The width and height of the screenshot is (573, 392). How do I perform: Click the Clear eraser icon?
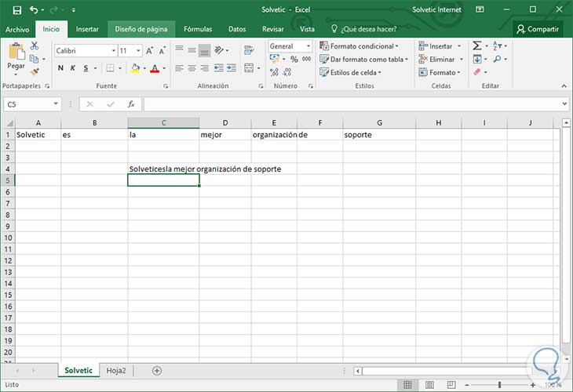coord(477,72)
